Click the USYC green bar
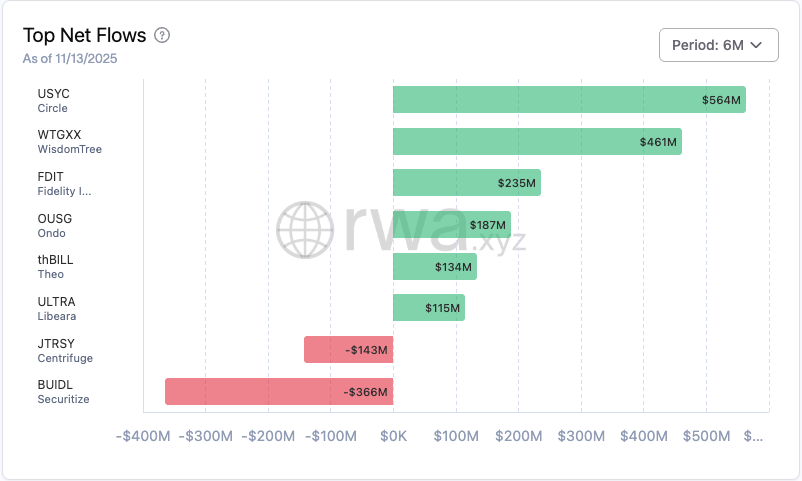 pos(568,100)
